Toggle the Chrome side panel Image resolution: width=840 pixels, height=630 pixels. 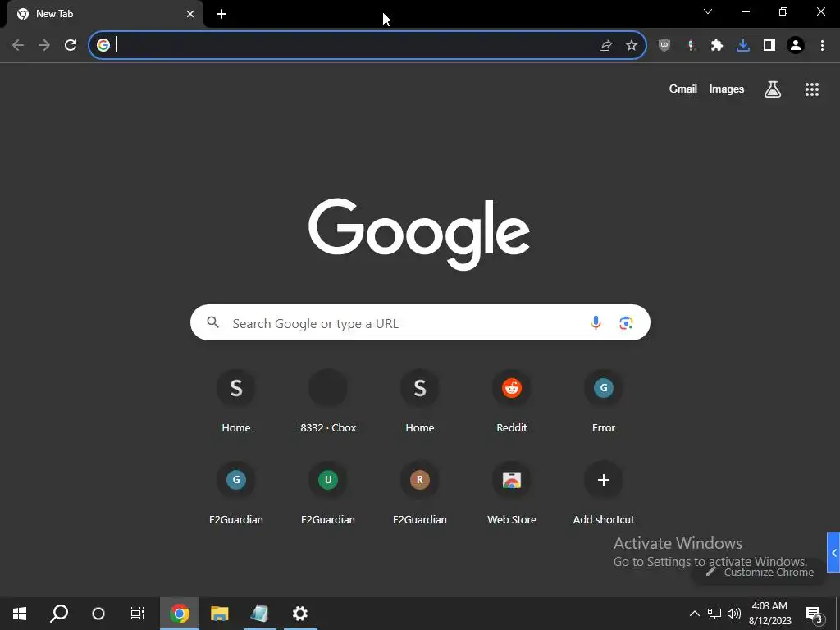(769, 45)
